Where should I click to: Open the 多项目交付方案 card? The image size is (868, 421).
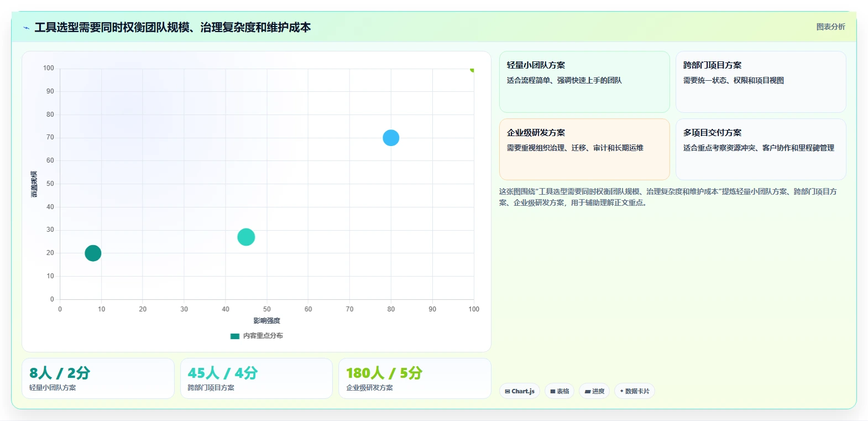[x=761, y=149]
